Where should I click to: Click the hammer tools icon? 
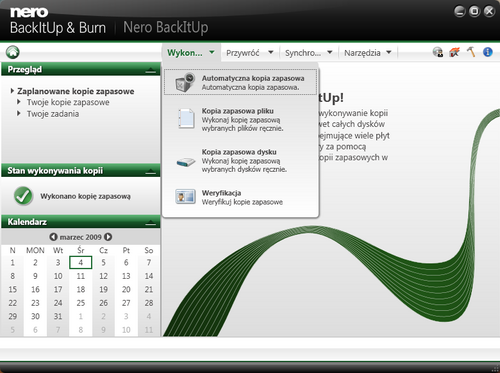click(x=471, y=52)
